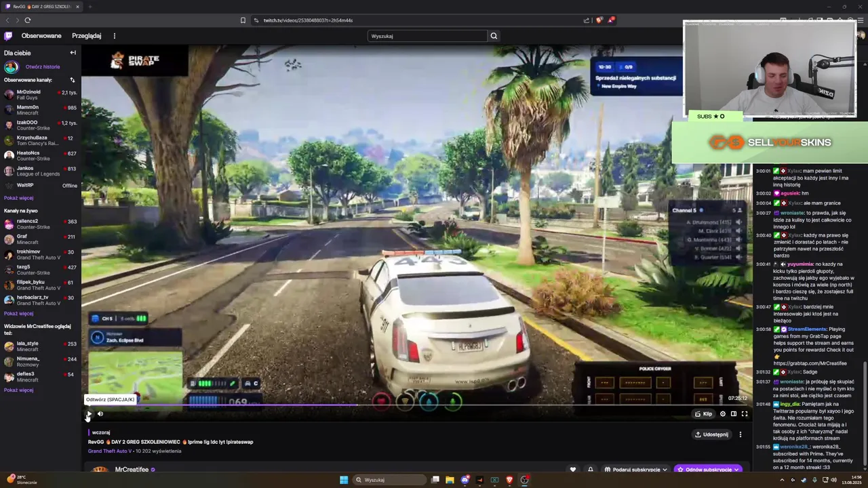The image size is (868, 488).
Task: Open rallencs2 live channel
Action: tap(41, 224)
